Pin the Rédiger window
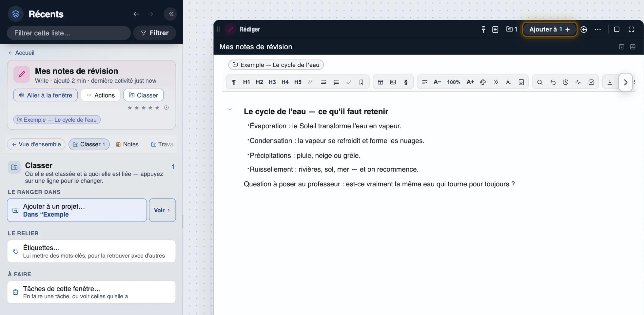This screenshot has height=315, width=644. [x=483, y=30]
